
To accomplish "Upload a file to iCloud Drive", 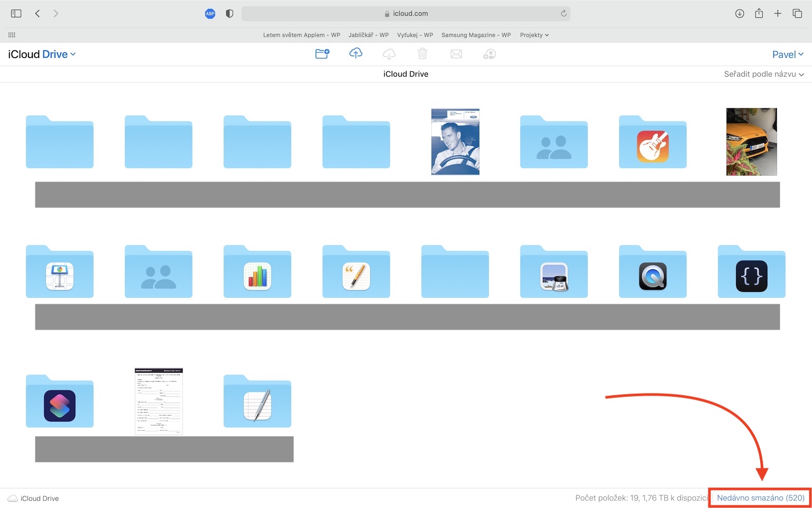I will 356,53.
